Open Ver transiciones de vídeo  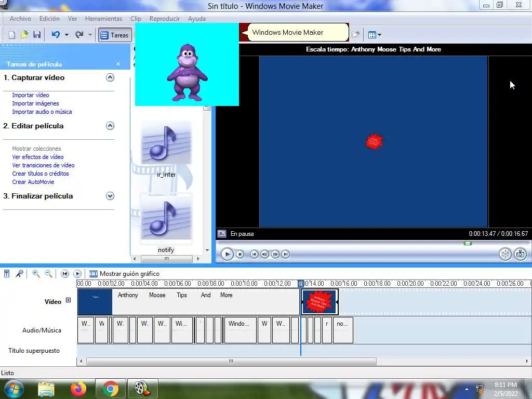(44, 165)
